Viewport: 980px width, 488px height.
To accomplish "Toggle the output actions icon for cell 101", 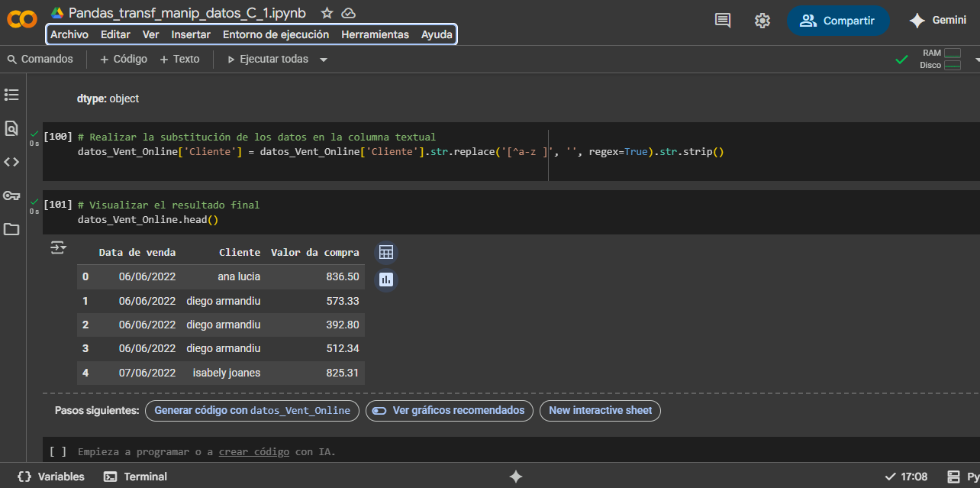I will 59,247.
